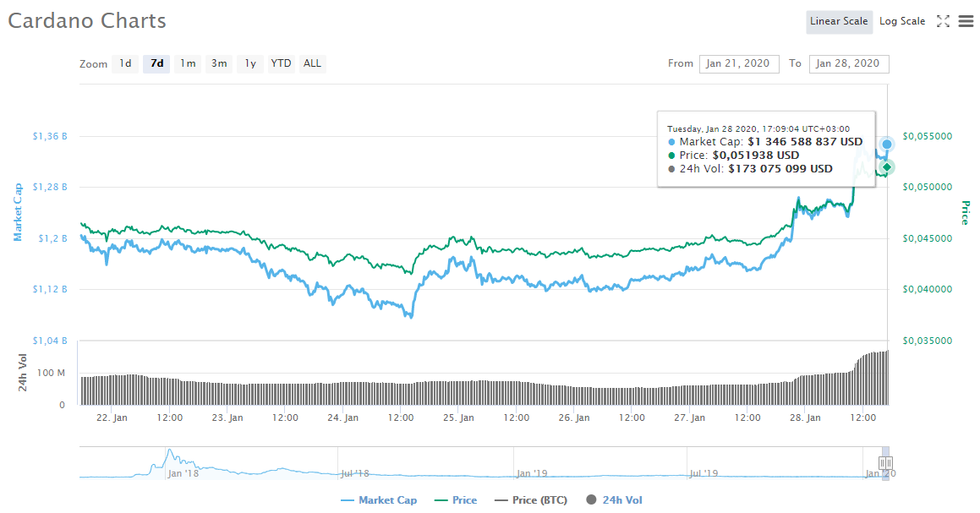Set zoom range to YTD
The image size is (980, 513).
click(281, 63)
